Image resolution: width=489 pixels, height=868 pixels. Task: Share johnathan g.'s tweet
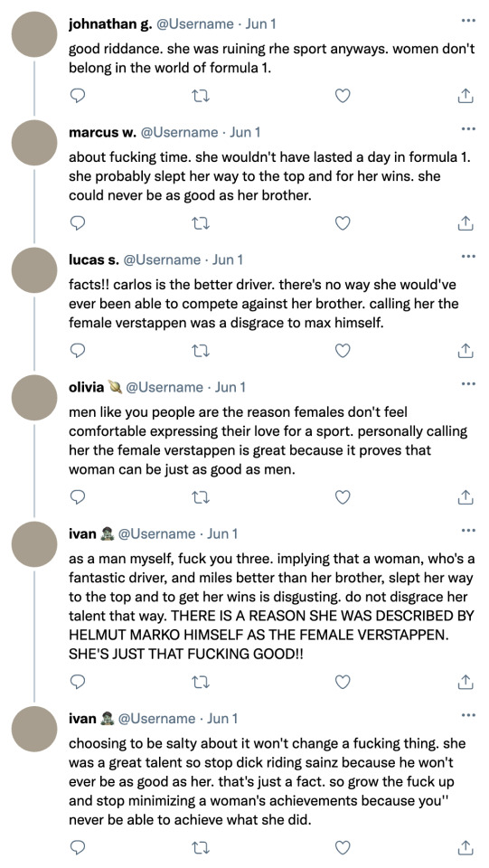coord(465,97)
